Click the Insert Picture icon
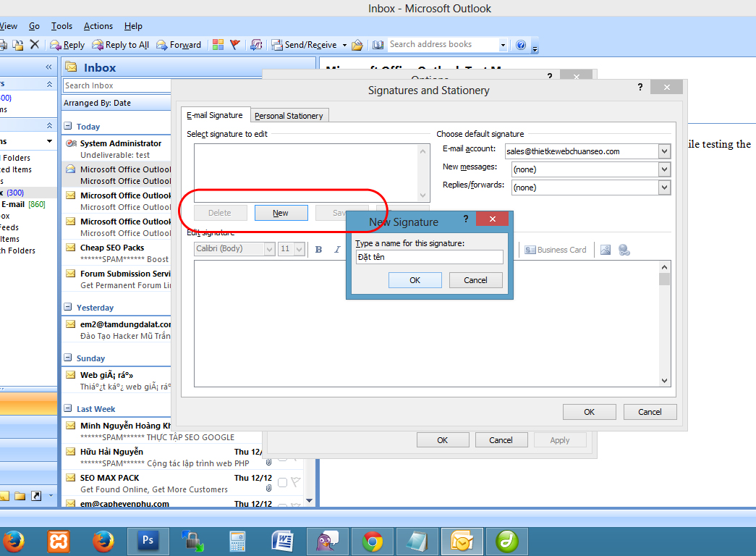 point(606,250)
